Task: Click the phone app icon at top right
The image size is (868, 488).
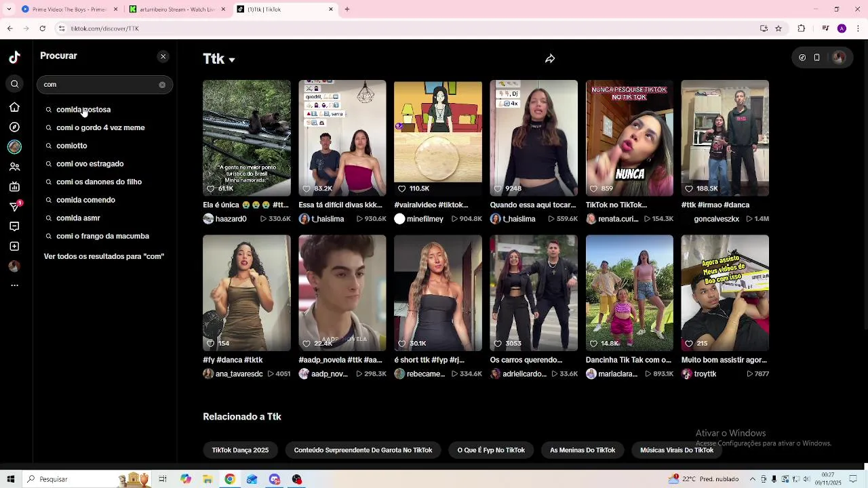Action: 817,58
